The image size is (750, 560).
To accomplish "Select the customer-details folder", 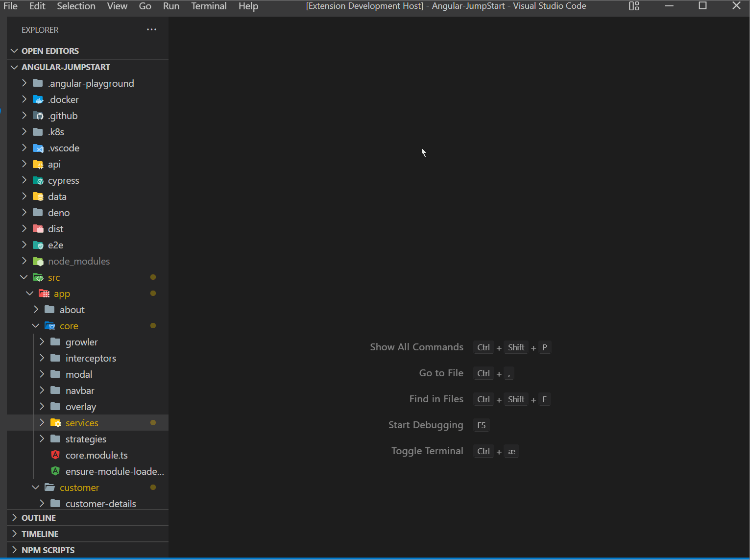I will (88, 504).
